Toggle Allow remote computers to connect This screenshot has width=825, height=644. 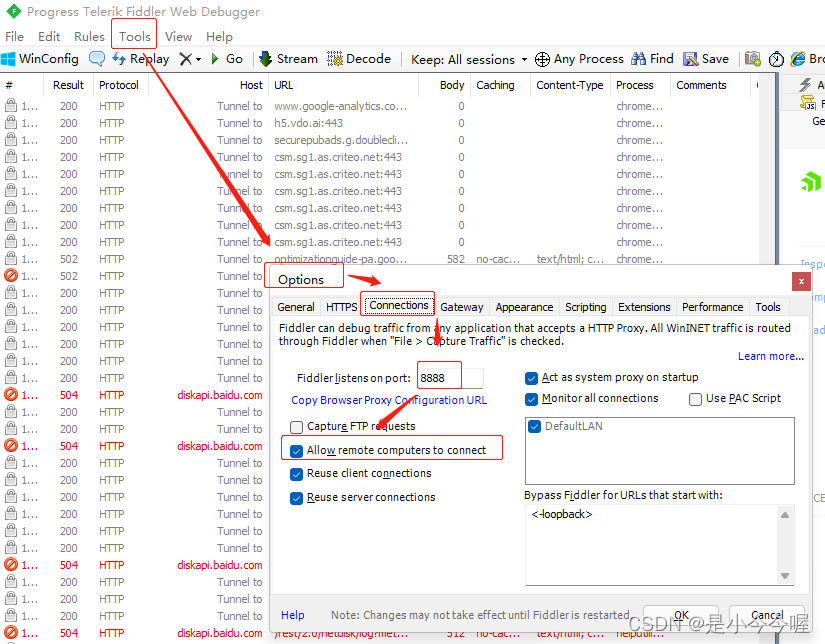point(296,451)
